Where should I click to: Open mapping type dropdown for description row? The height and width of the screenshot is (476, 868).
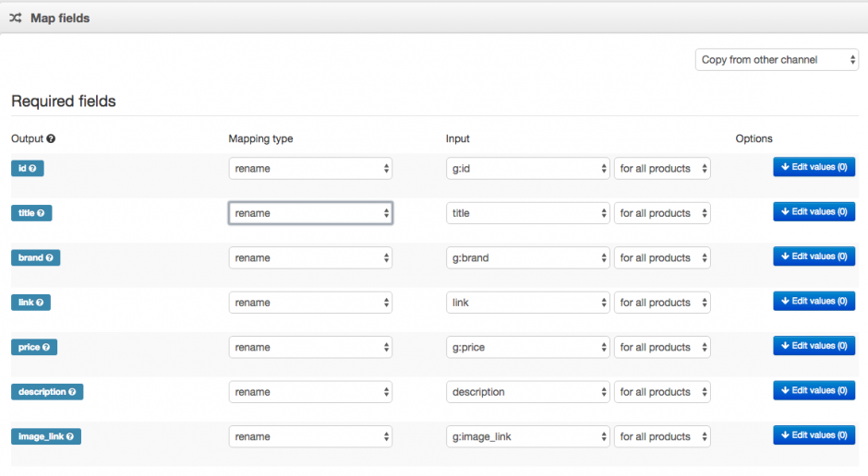310,392
